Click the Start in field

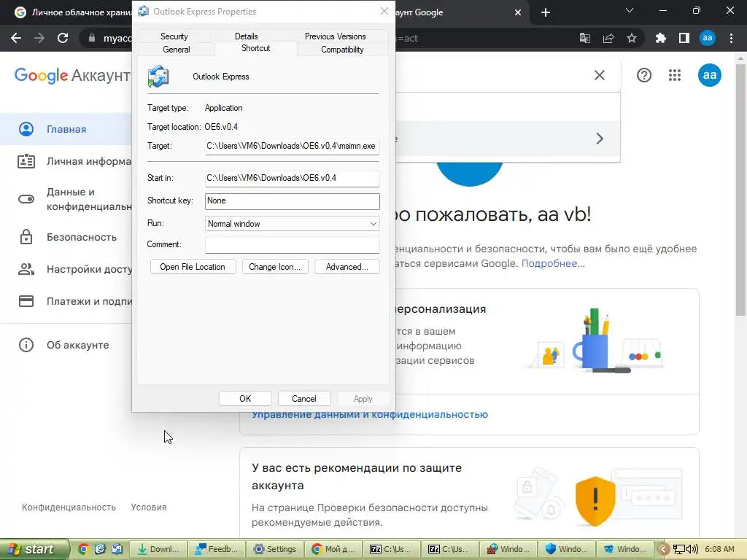292,178
